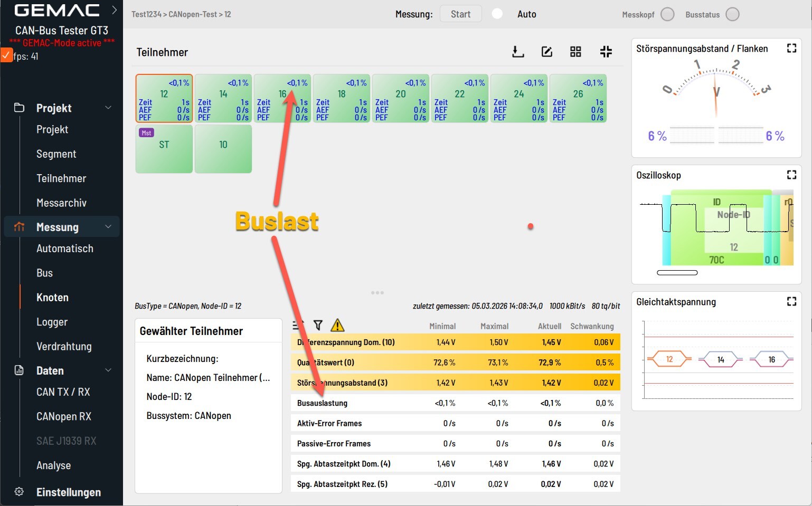Click the edit pencil icon above participants
Image resolution: width=812 pixels, height=506 pixels.
(x=547, y=52)
